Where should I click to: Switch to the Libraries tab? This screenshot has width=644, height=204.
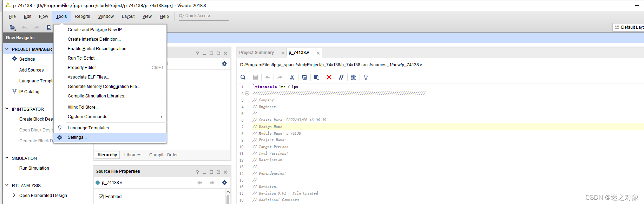click(133, 155)
